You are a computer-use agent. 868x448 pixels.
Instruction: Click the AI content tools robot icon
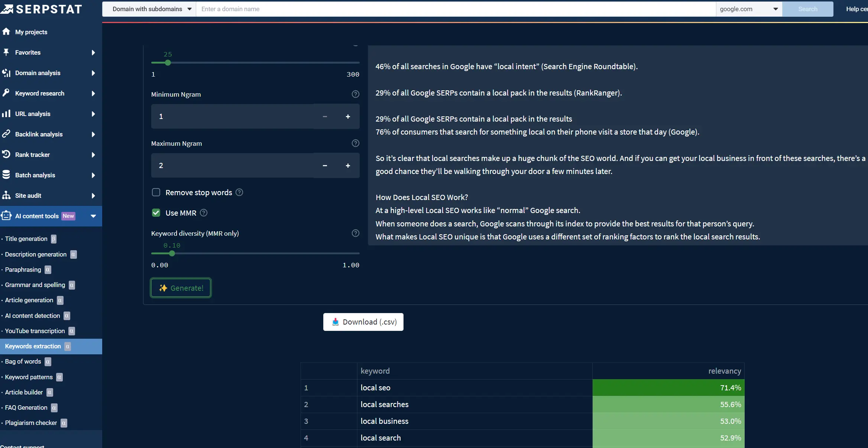click(6, 216)
